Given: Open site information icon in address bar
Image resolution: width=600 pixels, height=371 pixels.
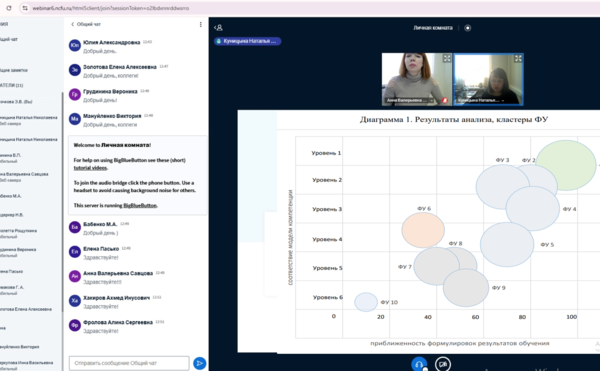Looking at the screenshot, I should [25, 8].
